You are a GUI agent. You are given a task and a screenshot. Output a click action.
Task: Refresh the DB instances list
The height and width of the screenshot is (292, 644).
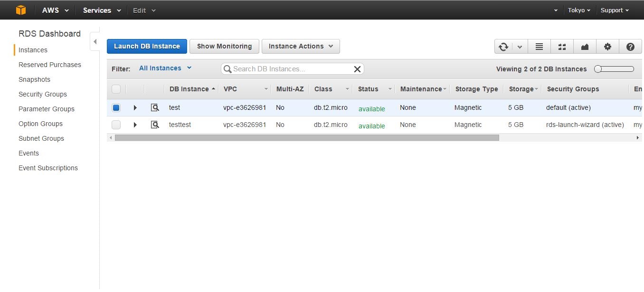click(503, 47)
